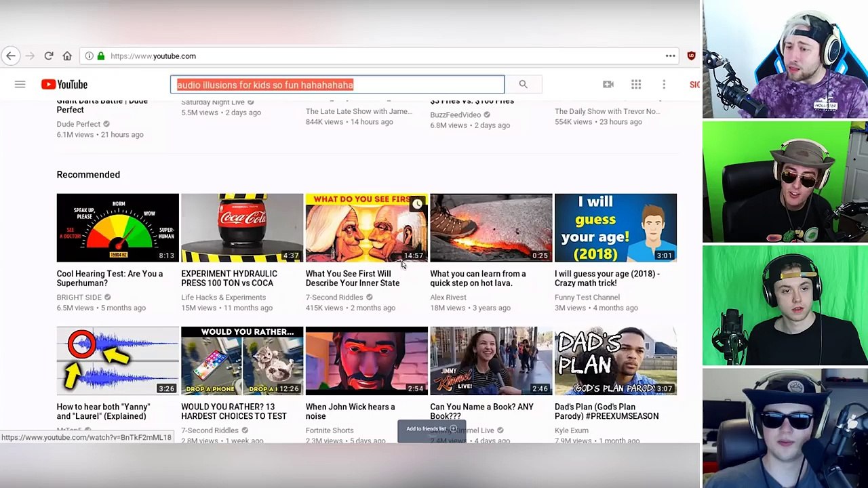Open YouTube settings three-dot menu
The image size is (868, 488).
click(664, 84)
